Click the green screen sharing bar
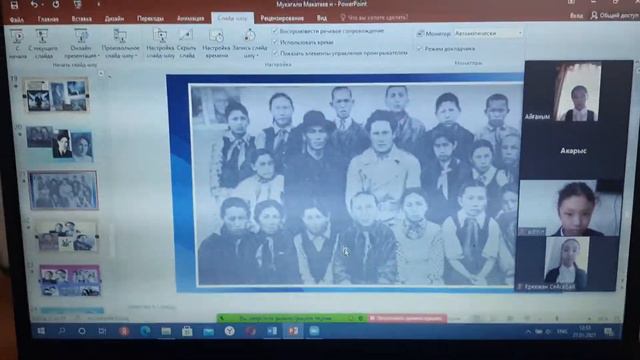This screenshot has width=640, height=360. click(291, 318)
